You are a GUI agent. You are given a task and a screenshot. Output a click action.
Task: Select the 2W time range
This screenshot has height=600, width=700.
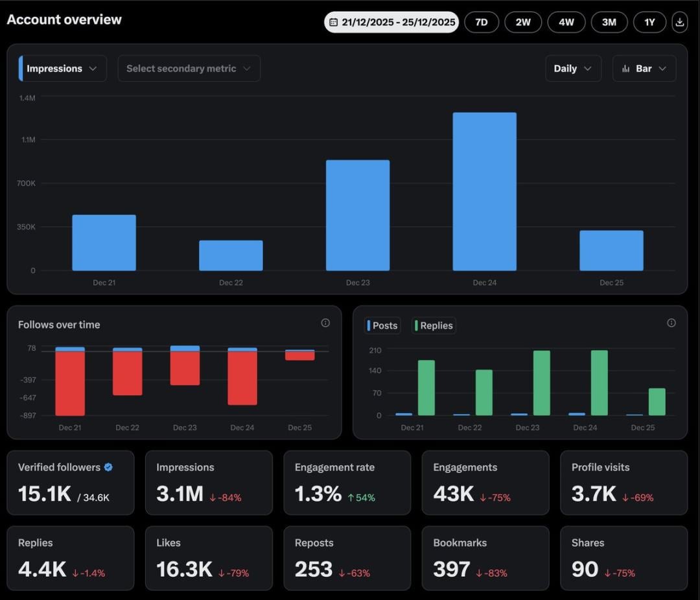(x=523, y=22)
